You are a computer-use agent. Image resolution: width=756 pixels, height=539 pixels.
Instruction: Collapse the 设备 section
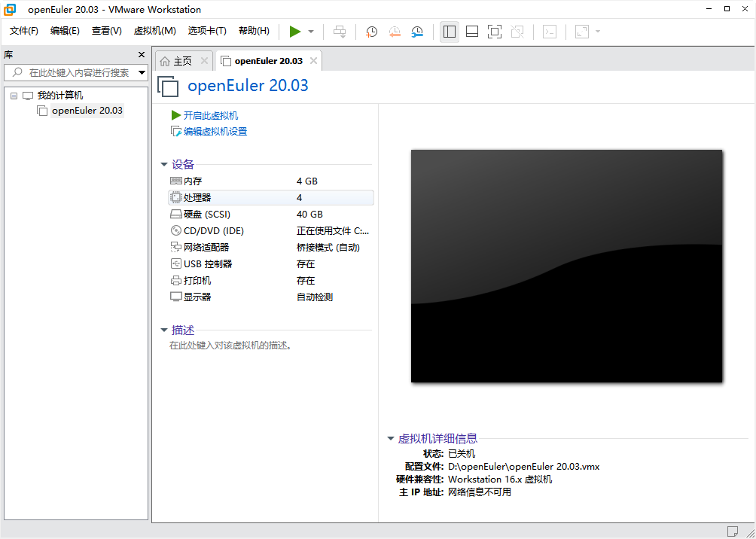click(x=164, y=164)
